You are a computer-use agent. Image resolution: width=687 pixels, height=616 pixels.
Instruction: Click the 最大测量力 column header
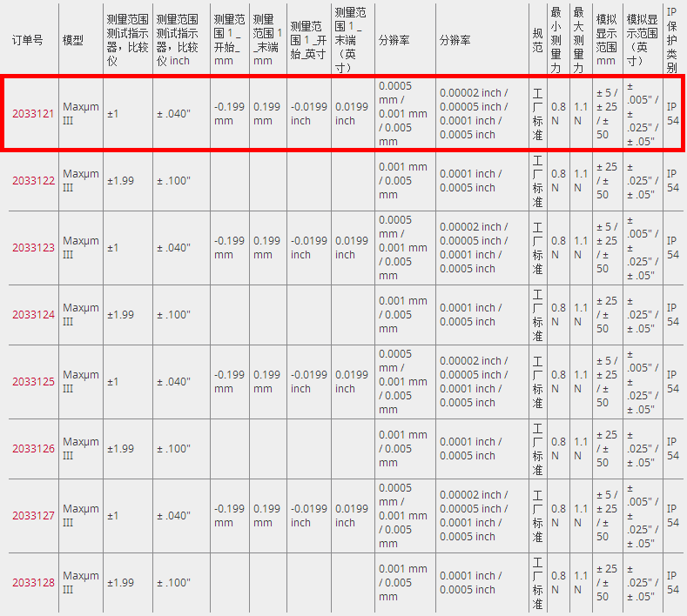[x=579, y=40]
